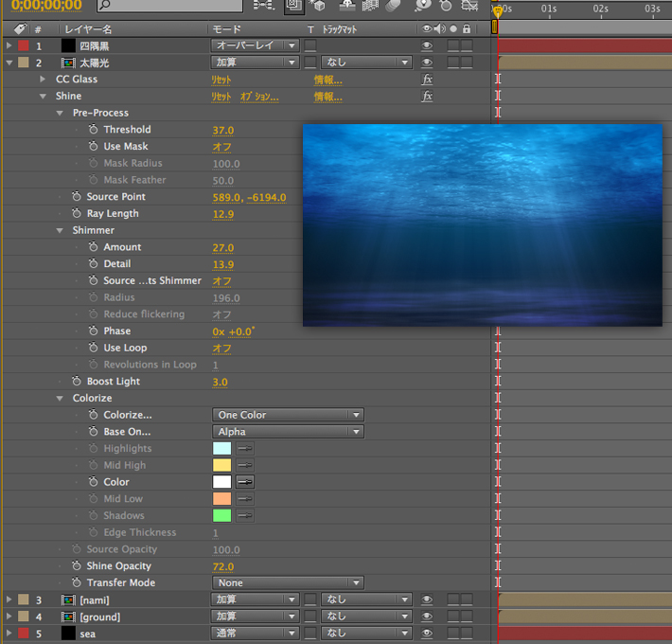This screenshot has width=672, height=644.
Task: Click the Shine Opacity stopwatch
Action: click(76, 566)
